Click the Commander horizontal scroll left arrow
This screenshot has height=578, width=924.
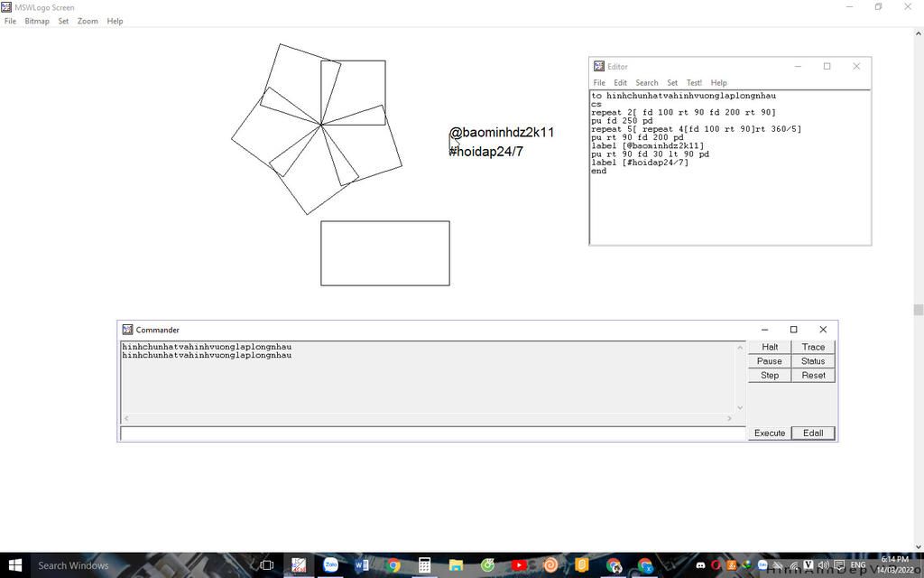pos(126,418)
